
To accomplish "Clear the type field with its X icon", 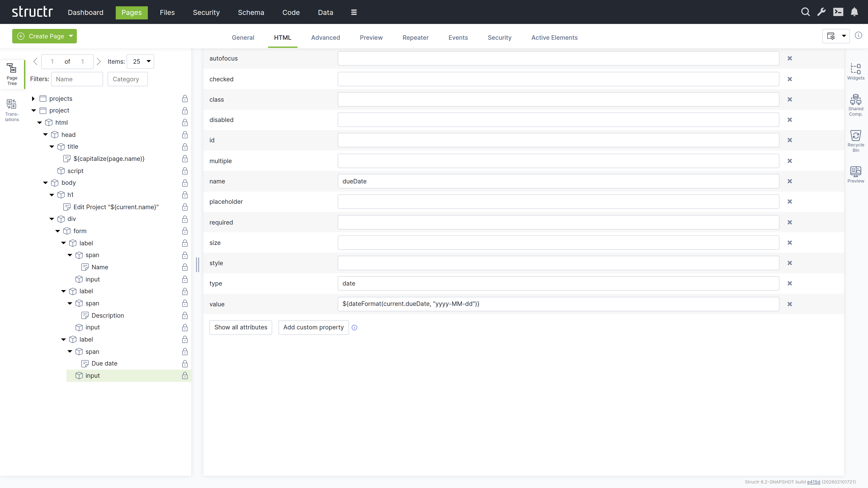I will tap(790, 283).
